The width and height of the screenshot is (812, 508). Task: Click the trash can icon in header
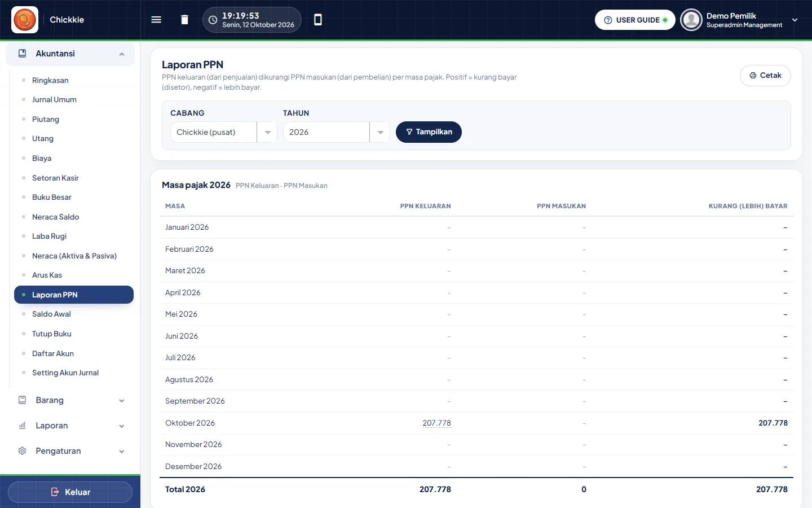tap(184, 20)
